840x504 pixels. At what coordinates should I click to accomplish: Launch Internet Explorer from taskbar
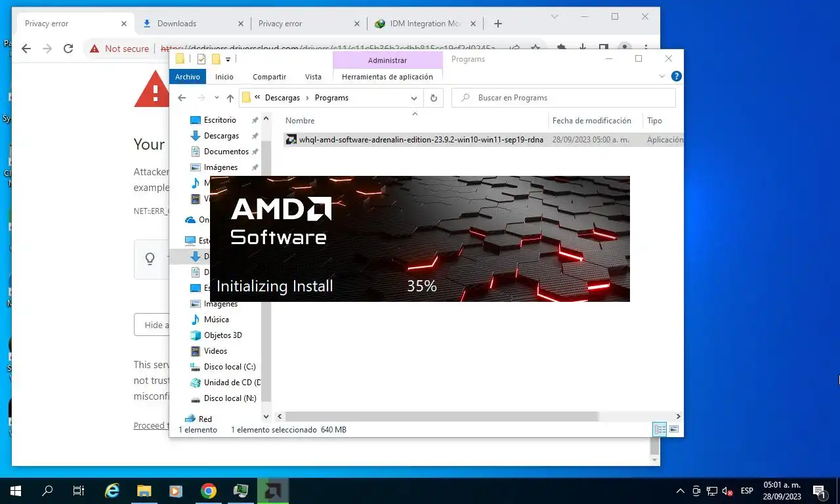coord(112,491)
